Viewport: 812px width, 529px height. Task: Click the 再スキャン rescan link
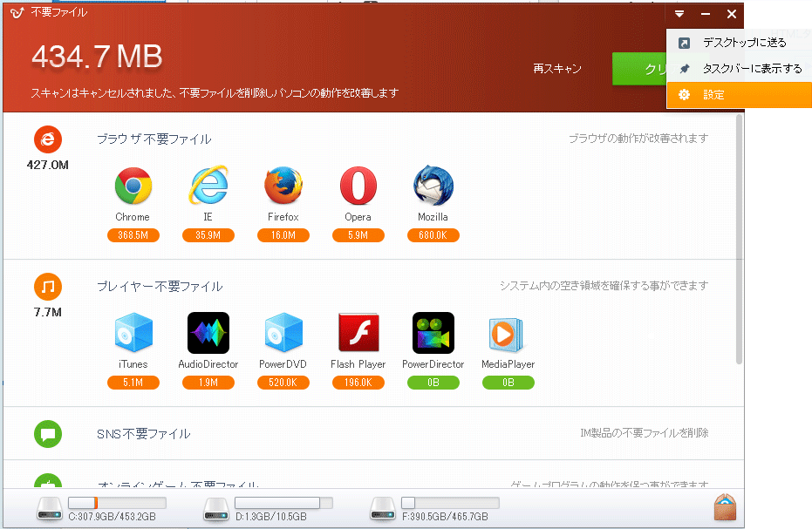[x=557, y=69]
